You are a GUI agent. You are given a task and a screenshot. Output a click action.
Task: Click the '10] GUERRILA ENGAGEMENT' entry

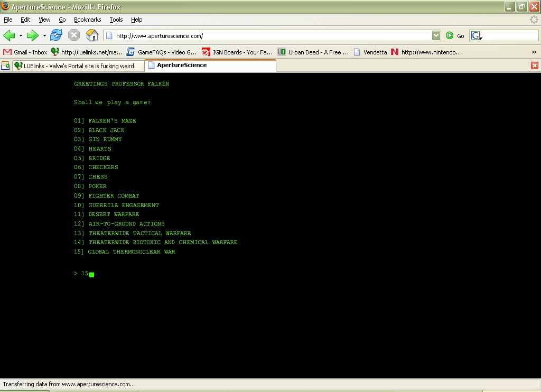(x=116, y=205)
